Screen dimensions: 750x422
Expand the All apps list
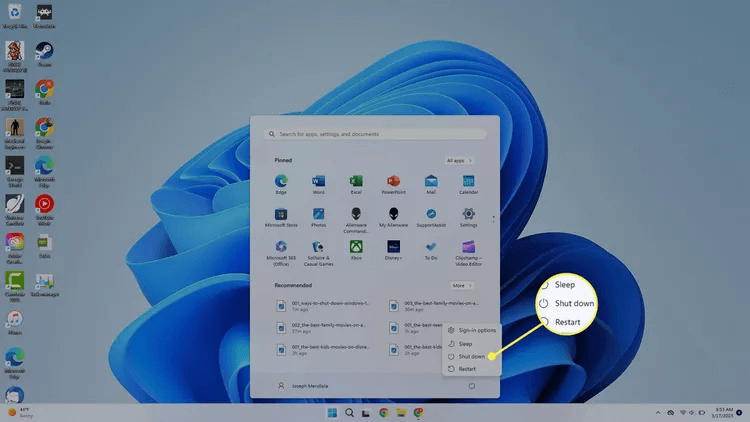coord(459,160)
